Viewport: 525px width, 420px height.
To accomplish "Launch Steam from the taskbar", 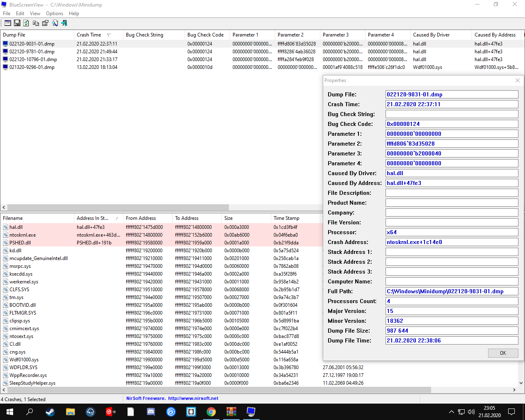I will (x=50, y=412).
